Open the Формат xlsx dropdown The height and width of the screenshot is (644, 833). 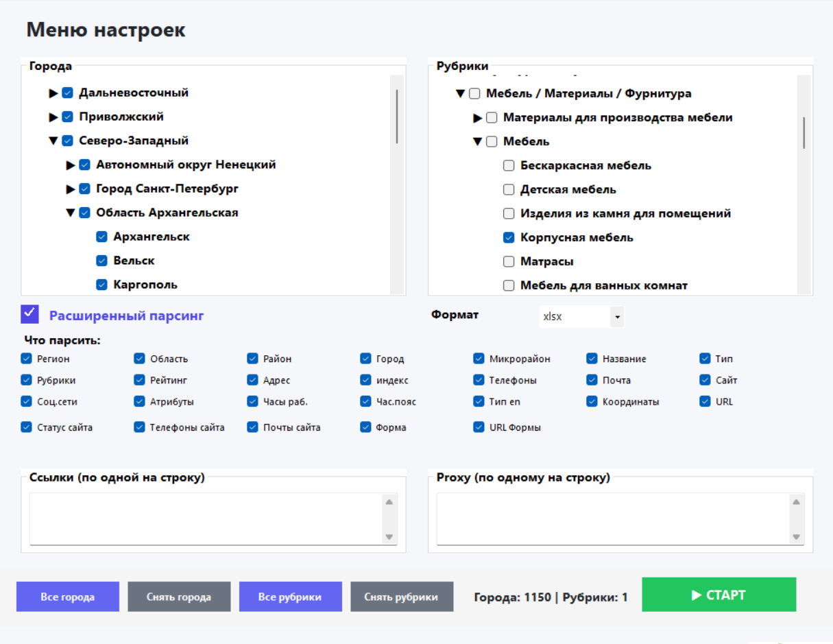click(x=617, y=317)
